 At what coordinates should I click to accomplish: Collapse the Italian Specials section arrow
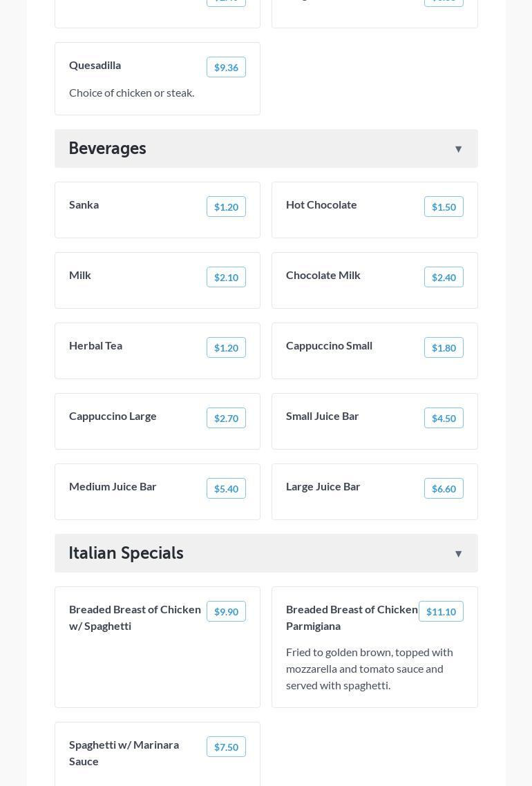click(458, 554)
